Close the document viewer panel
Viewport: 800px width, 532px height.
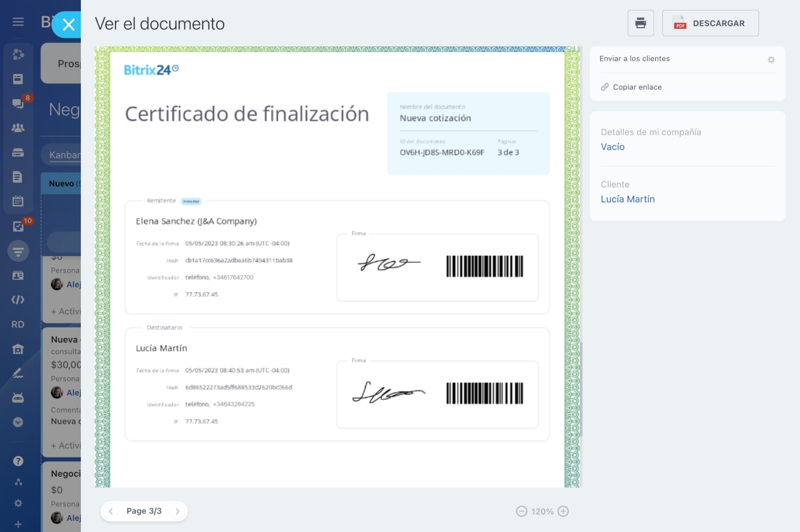[68, 25]
